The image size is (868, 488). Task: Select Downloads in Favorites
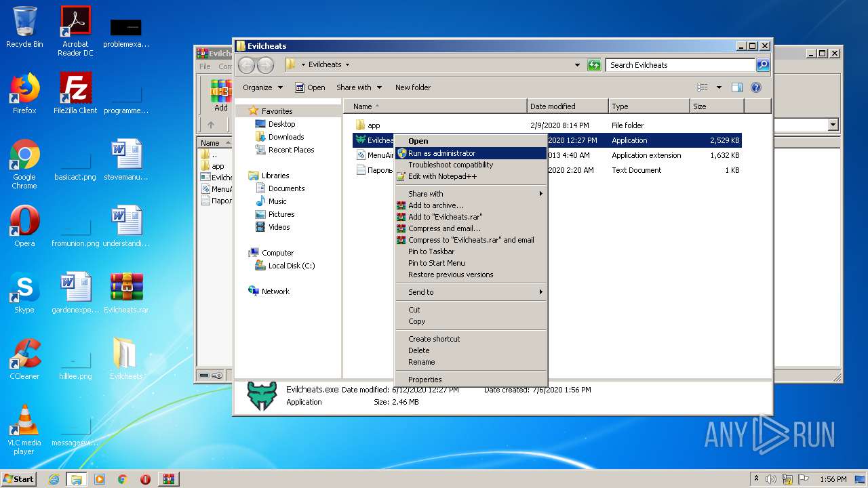279,137
